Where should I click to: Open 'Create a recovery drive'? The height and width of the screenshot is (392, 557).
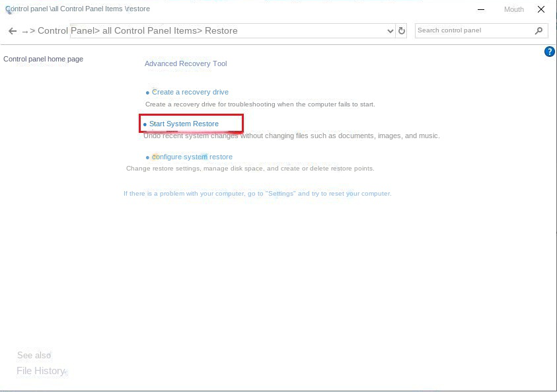point(190,92)
